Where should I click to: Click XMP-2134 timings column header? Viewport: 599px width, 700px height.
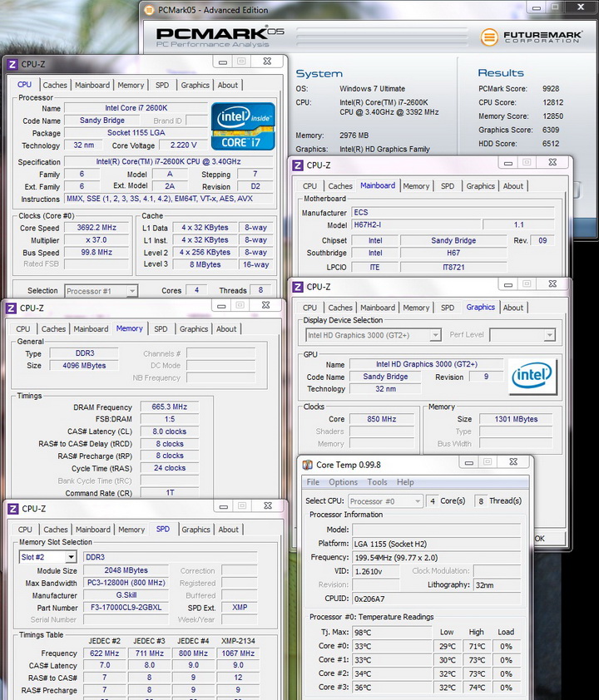(238, 641)
